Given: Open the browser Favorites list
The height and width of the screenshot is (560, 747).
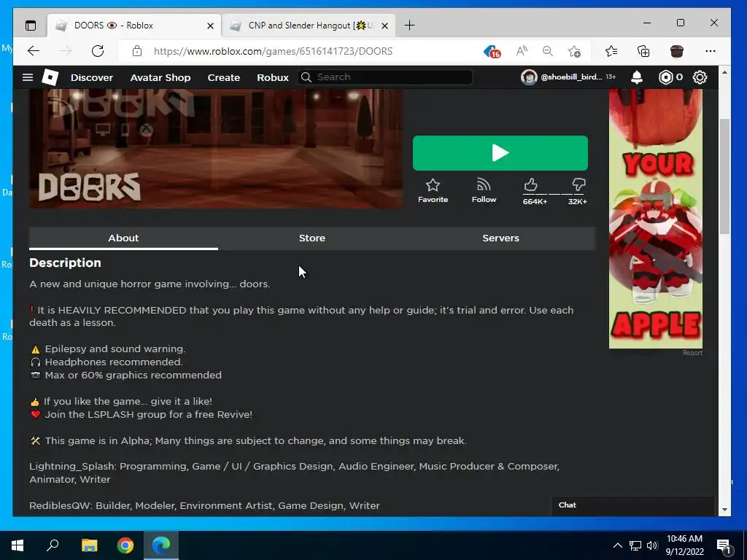Looking at the screenshot, I should (611, 51).
